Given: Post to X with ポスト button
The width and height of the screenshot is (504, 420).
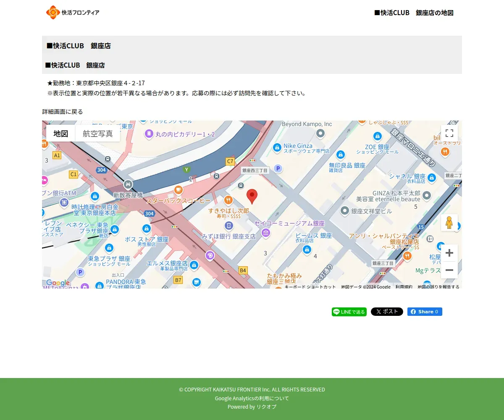Looking at the screenshot, I should tap(387, 312).
